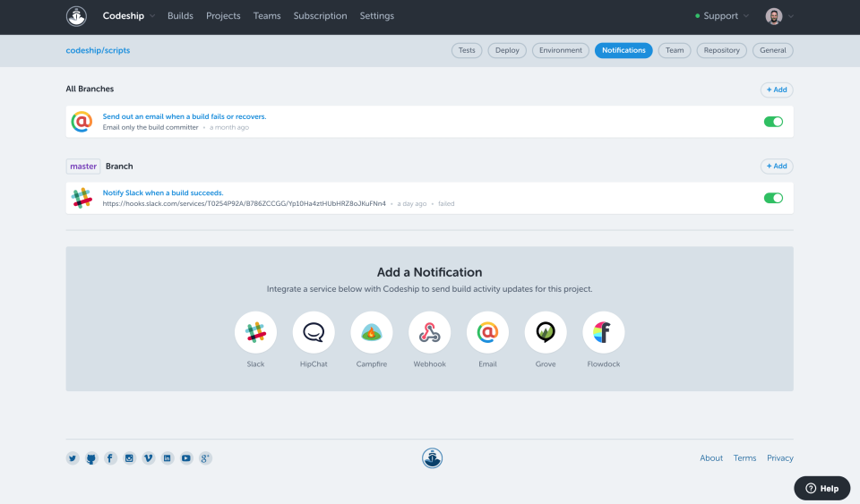This screenshot has width=860, height=504.
Task: Click the Slack icon in master branch row
Action: click(x=82, y=198)
